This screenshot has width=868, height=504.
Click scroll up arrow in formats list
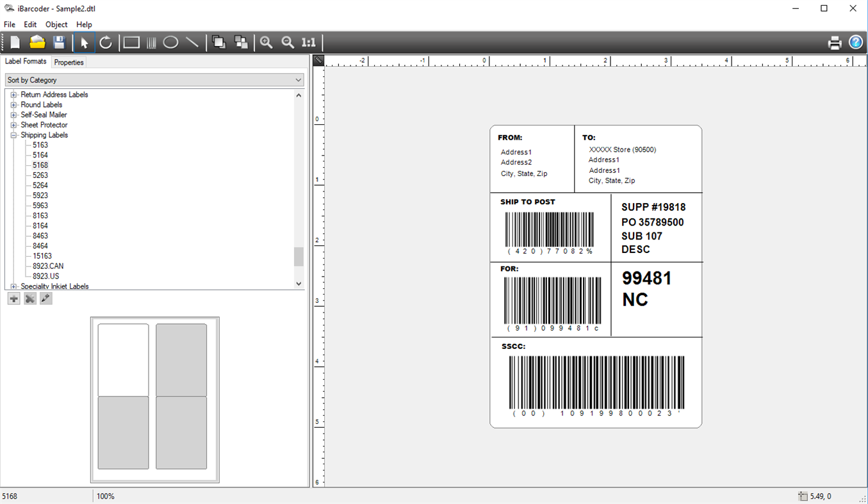point(299,95)
